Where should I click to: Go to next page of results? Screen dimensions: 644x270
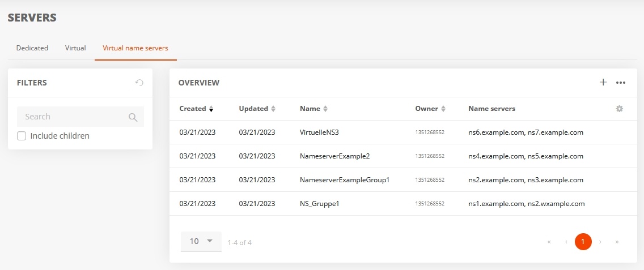(600, 242)
